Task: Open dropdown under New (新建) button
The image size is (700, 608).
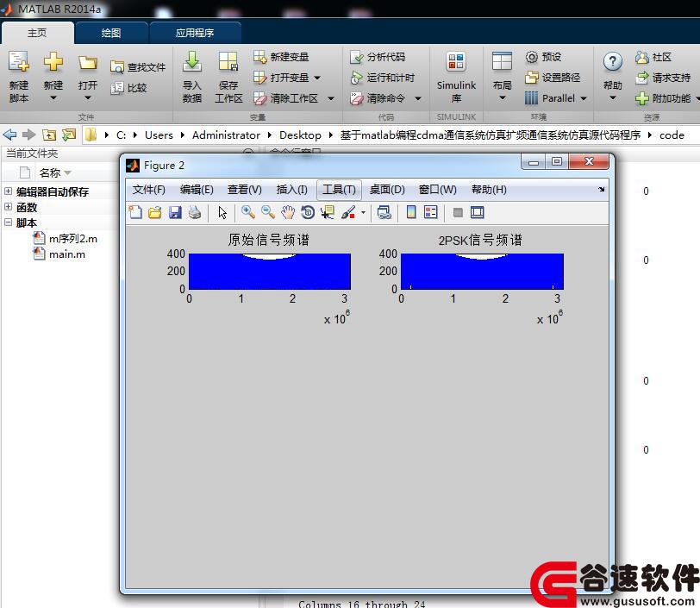Action: [53, 97]
